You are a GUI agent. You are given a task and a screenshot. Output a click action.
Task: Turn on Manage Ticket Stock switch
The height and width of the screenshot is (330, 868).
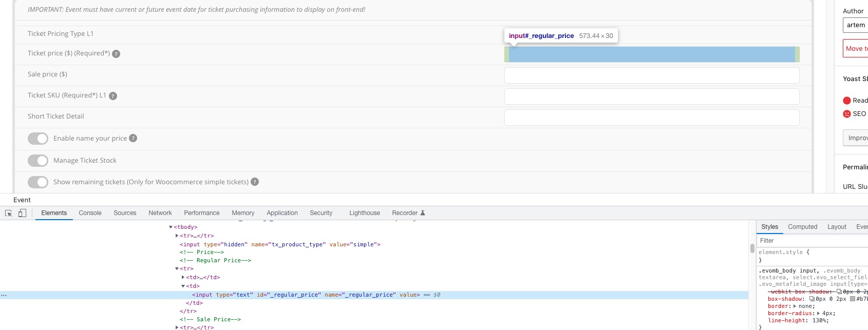point(38,161)
